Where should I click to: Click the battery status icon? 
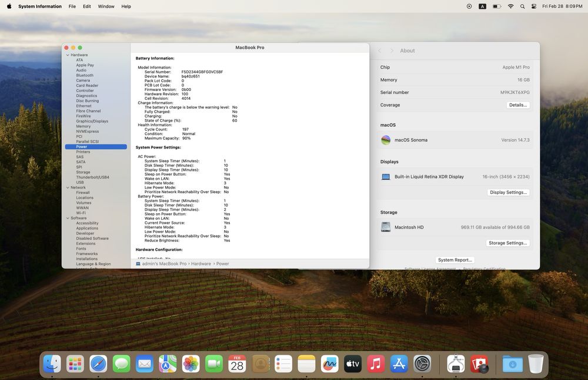[x=496, y=6]
